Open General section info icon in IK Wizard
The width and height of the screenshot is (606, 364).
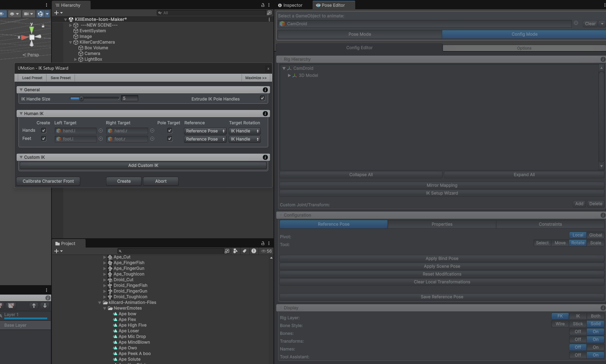tap(265, 90)
